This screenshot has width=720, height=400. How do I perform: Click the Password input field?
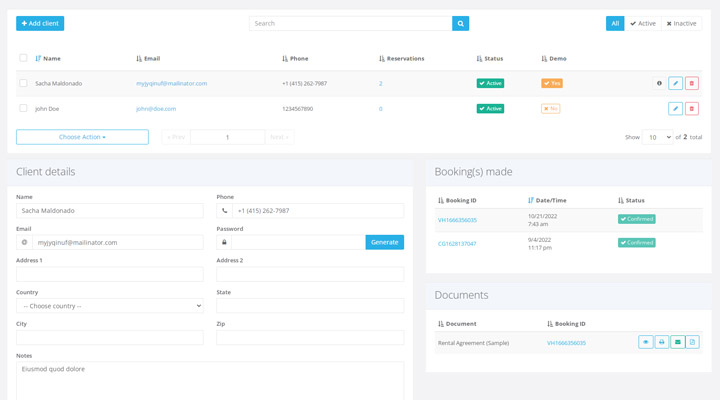click(x=298, y=242)
